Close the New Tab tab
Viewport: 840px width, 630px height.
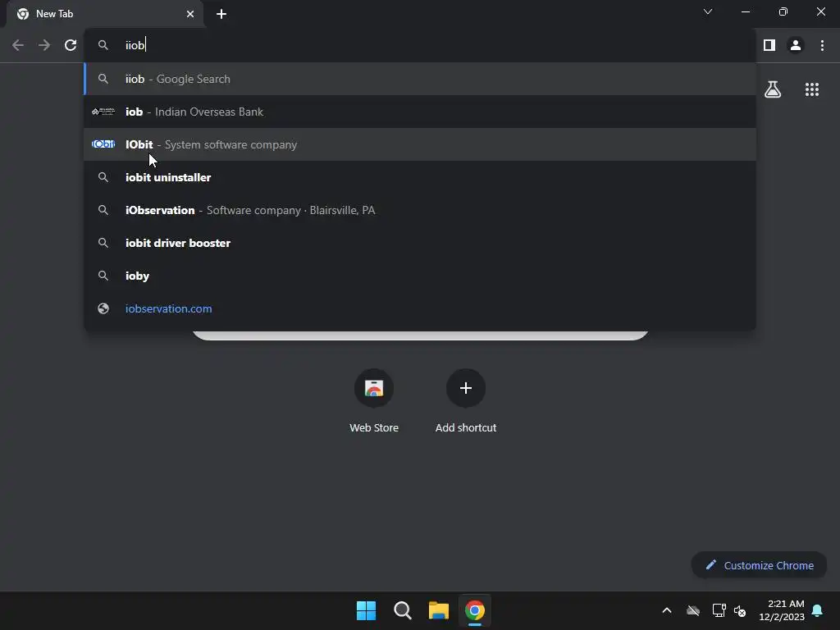pyautogui.click(x=190, y=14)
